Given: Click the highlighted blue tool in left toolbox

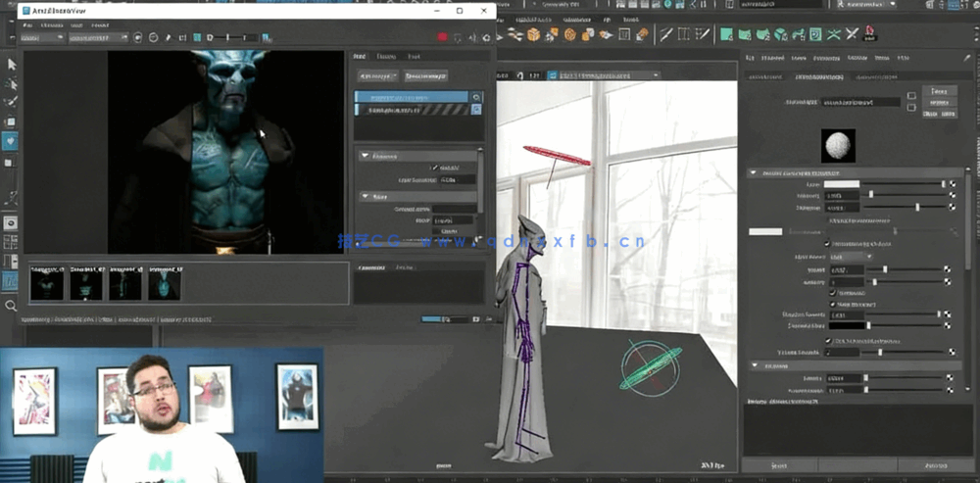Looking at the screenshot, I should point(11,140).
